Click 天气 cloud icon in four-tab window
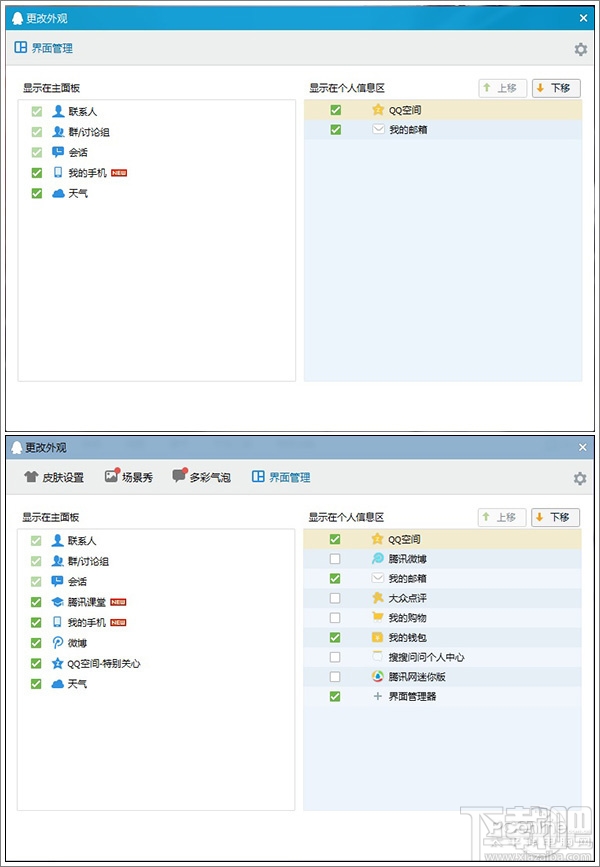The image size is (600, 867). 57,684
